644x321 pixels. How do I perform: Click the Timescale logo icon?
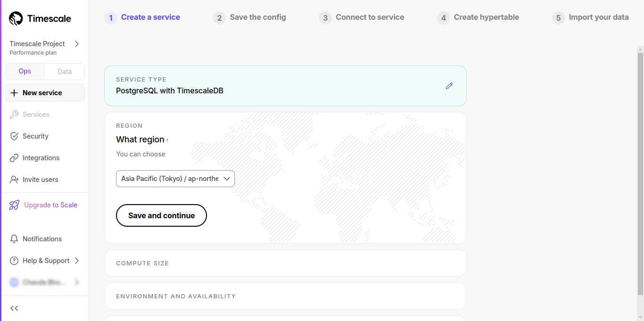tap(16, 18)
